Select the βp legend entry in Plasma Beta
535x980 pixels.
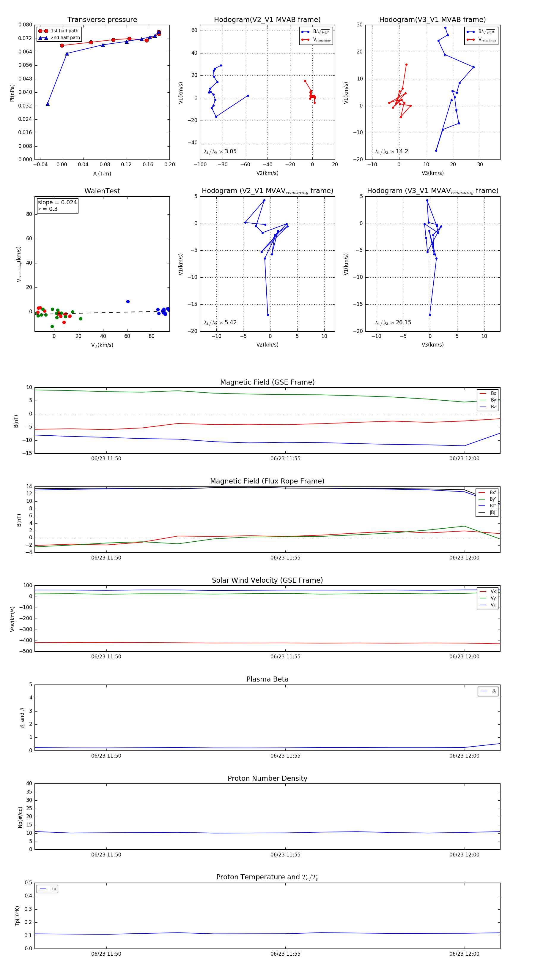point(489,691)
